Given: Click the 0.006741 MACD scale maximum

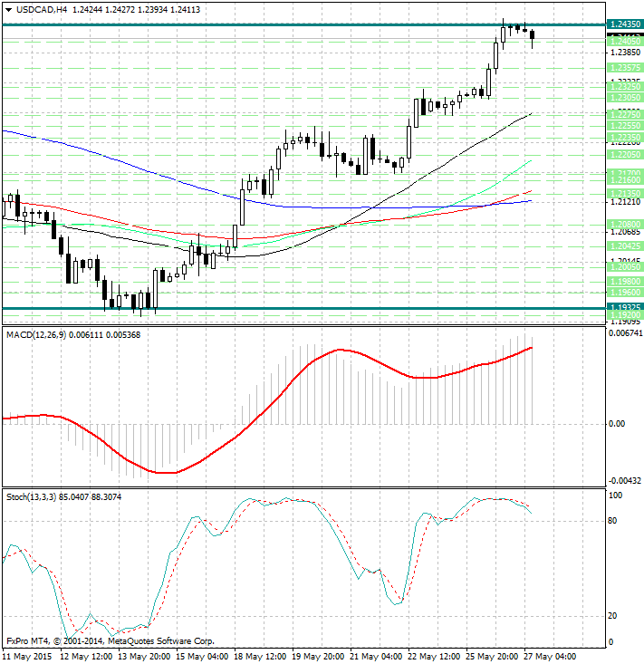Looking at the screenshot, I should click(x=623, y=334).
